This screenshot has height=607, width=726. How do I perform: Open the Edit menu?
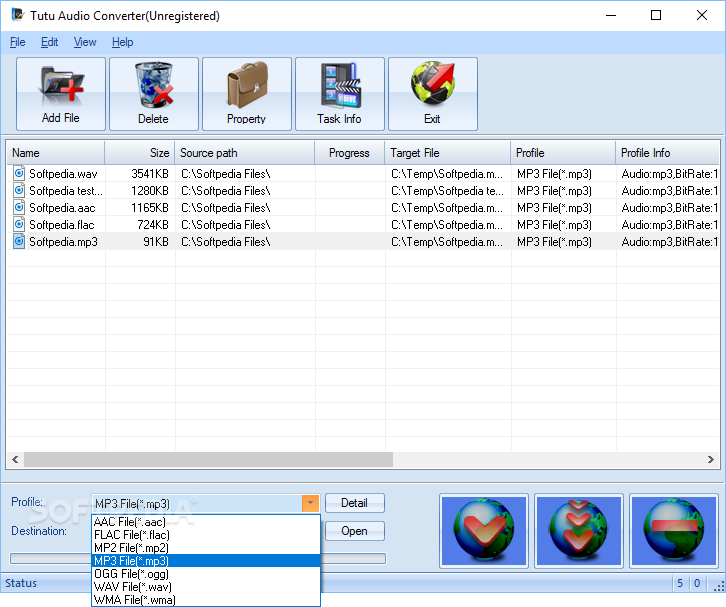(49, 42)
